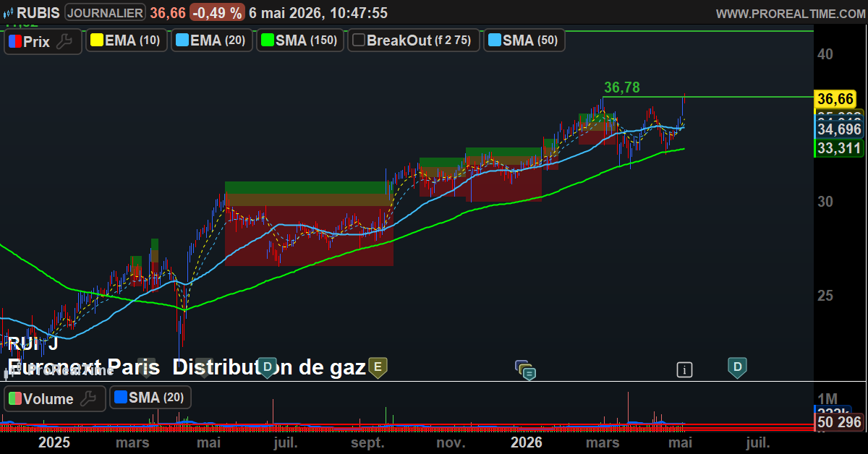
Task: Click the 1M volume scale value
Action: pos(827,399)
